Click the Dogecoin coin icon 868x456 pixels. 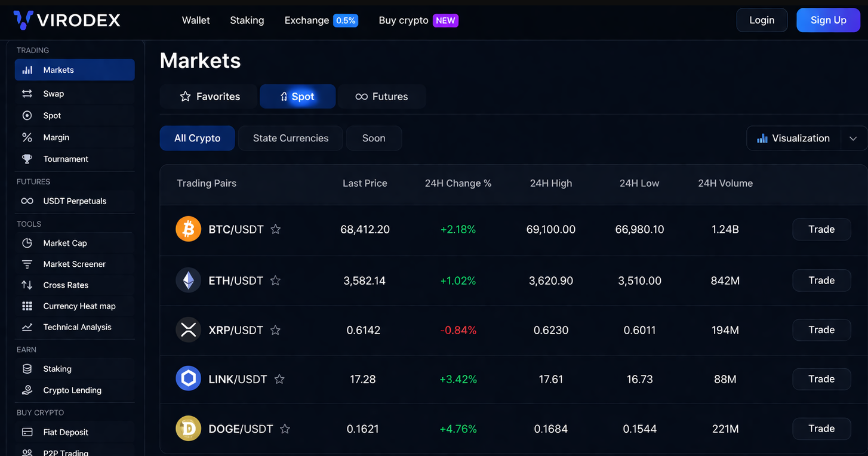click(188, 429)
